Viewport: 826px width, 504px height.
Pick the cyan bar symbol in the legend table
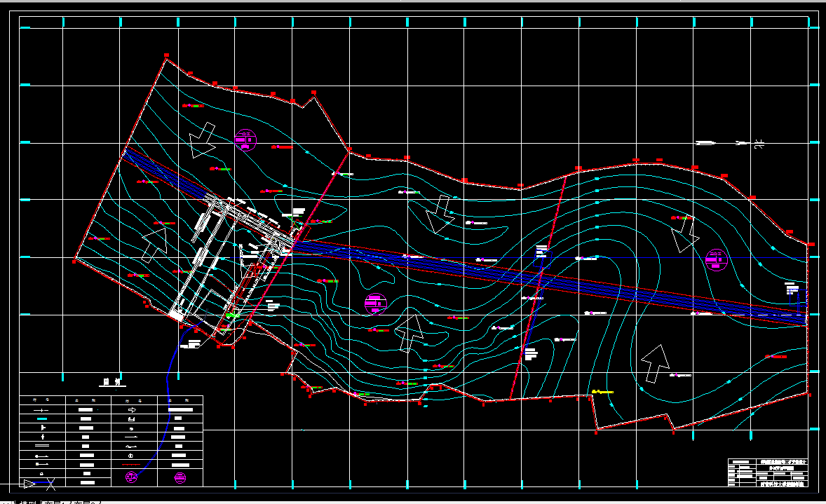pos(41,419)
